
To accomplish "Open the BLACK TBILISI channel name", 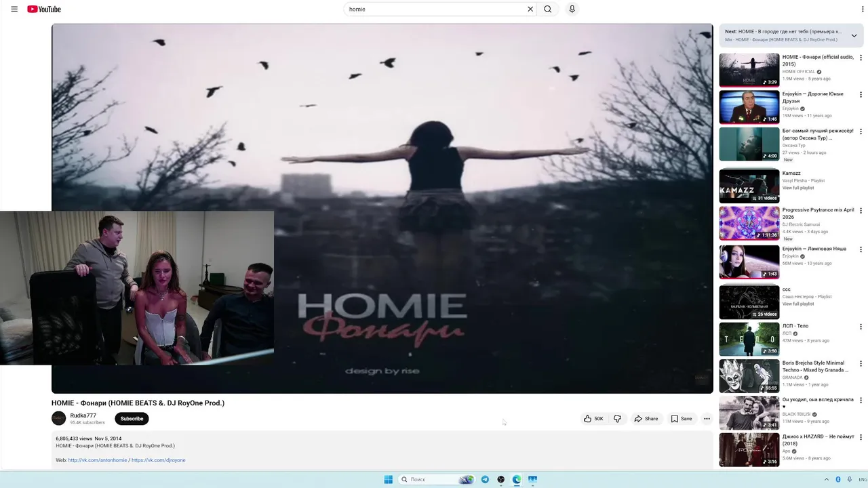I will [x=797, y=414].
